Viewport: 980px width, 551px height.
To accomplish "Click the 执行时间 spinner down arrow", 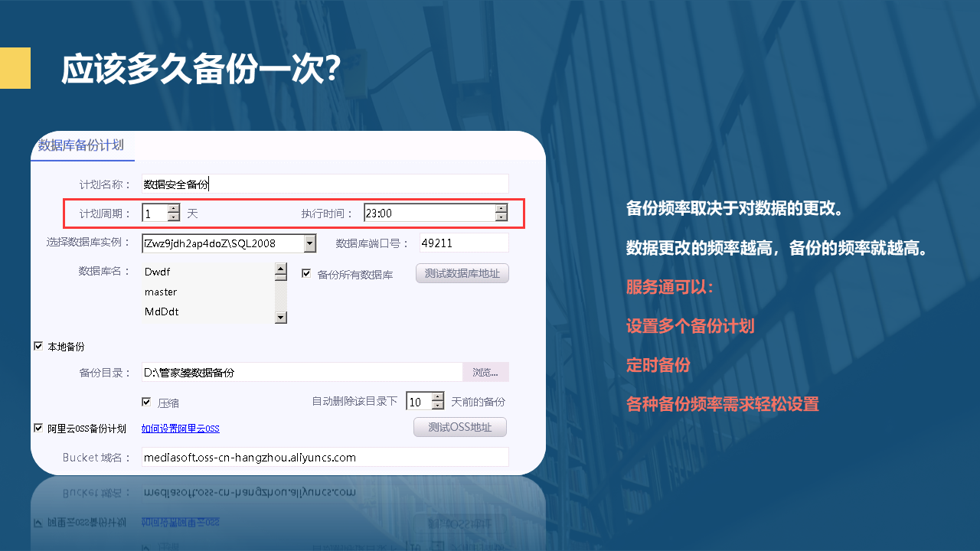I will [501, 217].
